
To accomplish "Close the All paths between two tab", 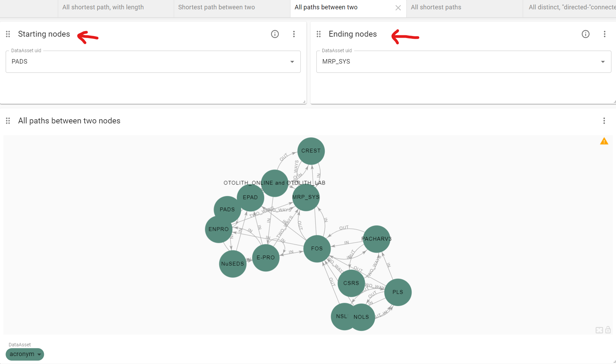I will point(398,7).
